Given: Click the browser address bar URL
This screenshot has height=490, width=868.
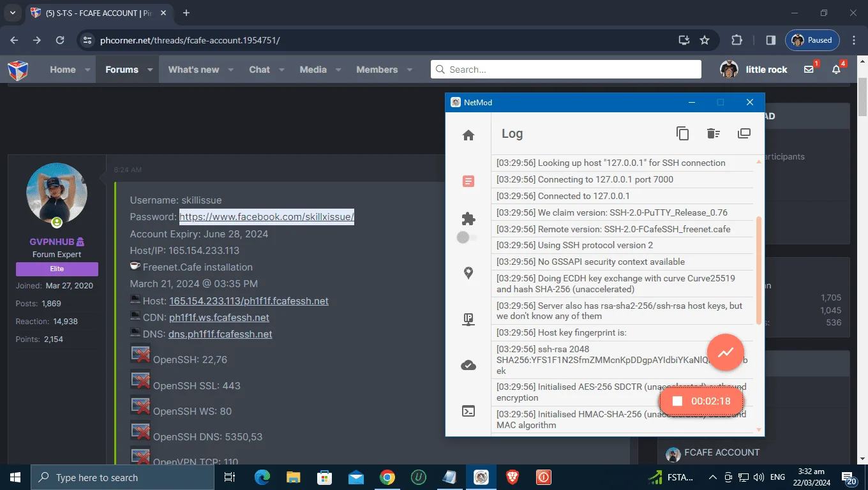Looking at the screenshot, I should click(x=190, y=40).
